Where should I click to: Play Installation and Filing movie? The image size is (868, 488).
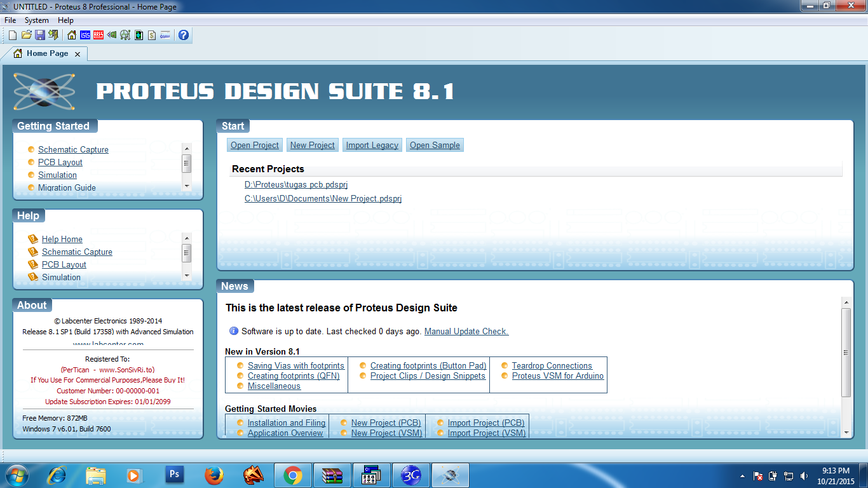(287, 423)
